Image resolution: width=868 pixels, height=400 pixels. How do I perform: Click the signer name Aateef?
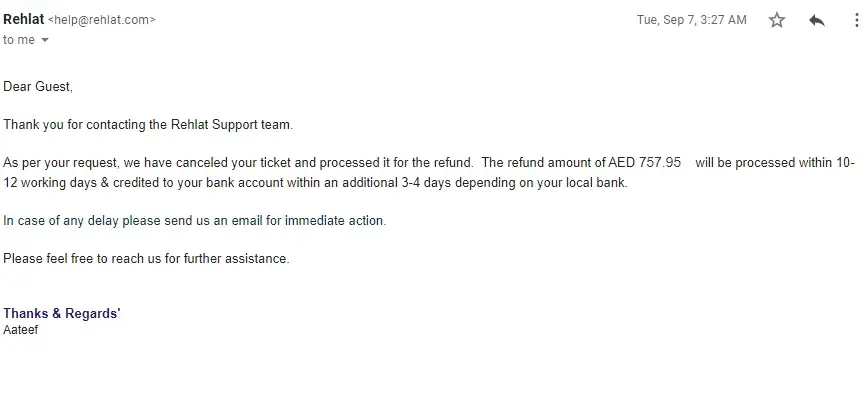[21, 328]
